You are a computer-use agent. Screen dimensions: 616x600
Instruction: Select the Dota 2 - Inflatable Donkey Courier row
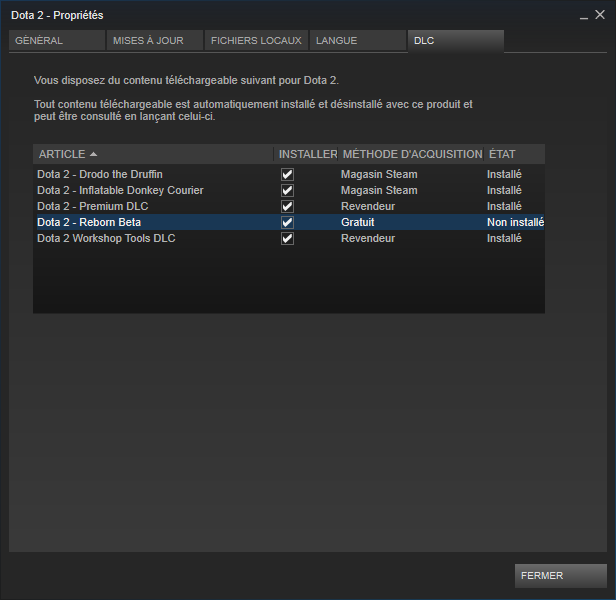pos(289,191)
